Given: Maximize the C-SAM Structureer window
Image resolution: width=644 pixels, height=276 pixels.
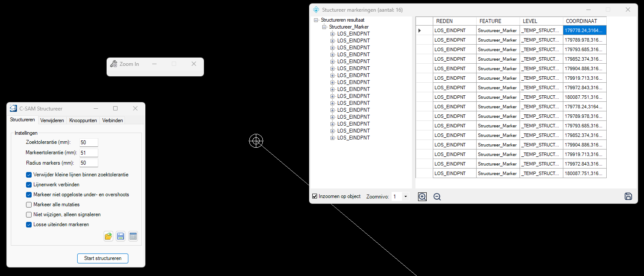Looking at the screenshot, I should [115, 108].
